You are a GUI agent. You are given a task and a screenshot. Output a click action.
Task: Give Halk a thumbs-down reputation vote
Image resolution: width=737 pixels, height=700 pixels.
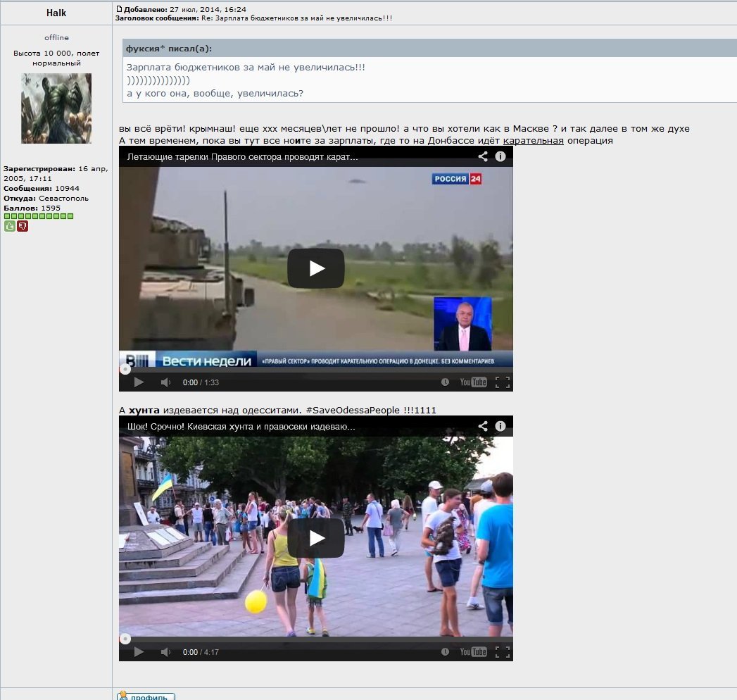23,226
